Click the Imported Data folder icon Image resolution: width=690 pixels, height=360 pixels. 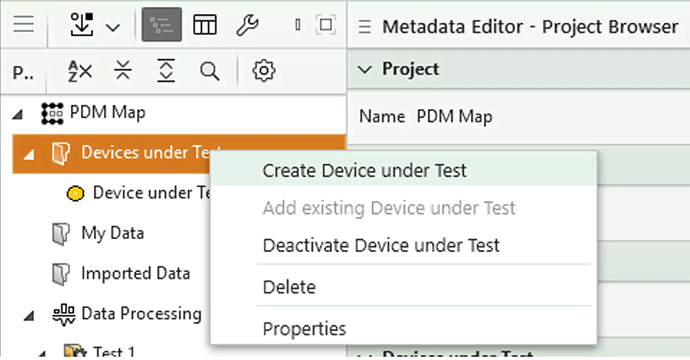[x=61, y=274]
